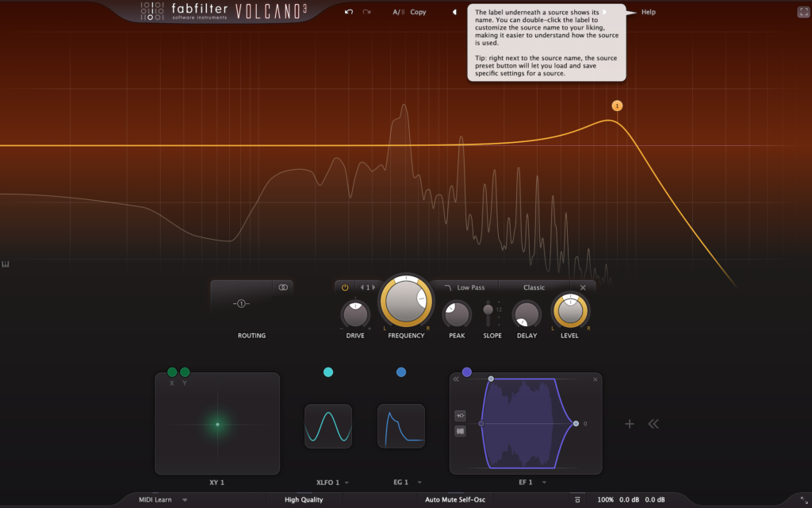This screenshot has width=812, height=508.
Task: Click the Slope slider handle
Action: (488, 309)
